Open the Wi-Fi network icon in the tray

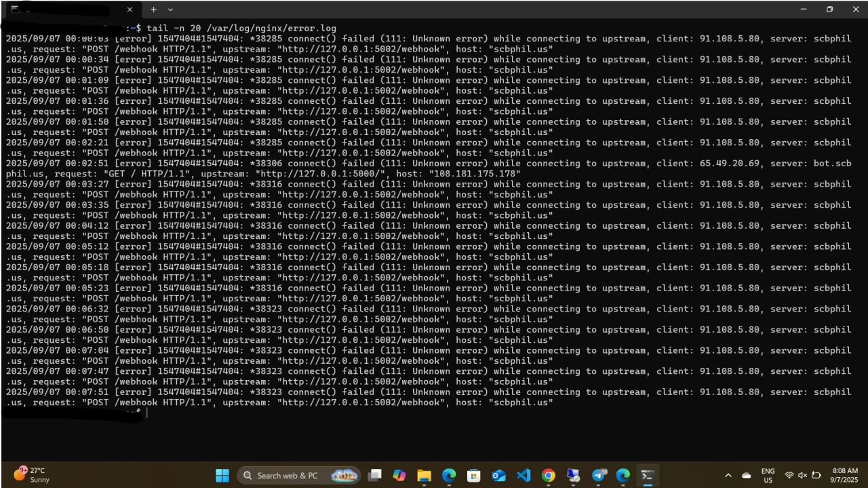(x=789, y=475)
